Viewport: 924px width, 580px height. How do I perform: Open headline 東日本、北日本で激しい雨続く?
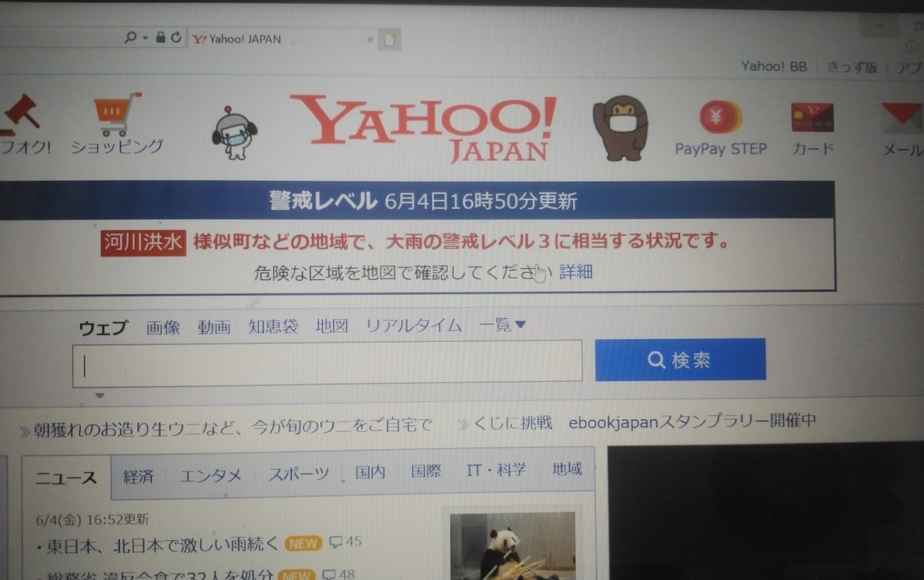162,546
